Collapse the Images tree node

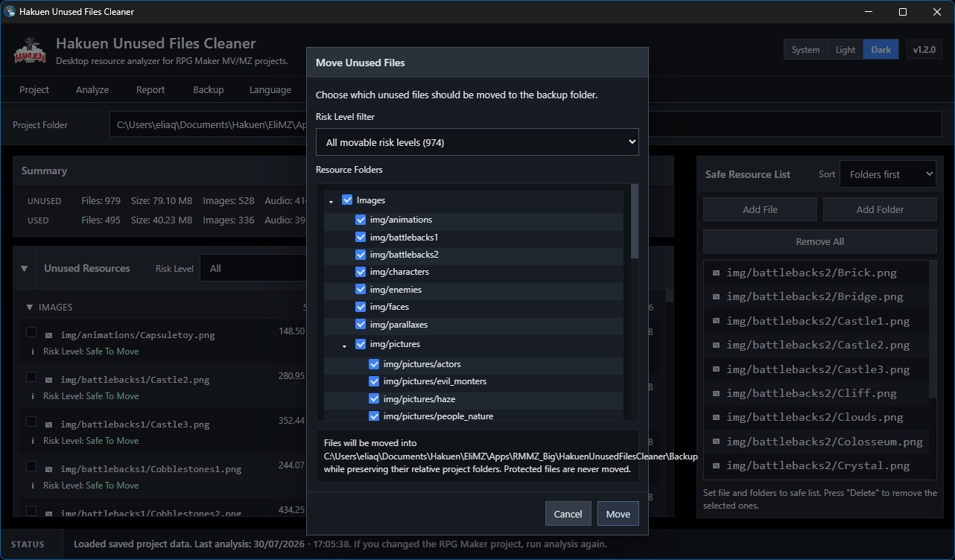[331, 201]
